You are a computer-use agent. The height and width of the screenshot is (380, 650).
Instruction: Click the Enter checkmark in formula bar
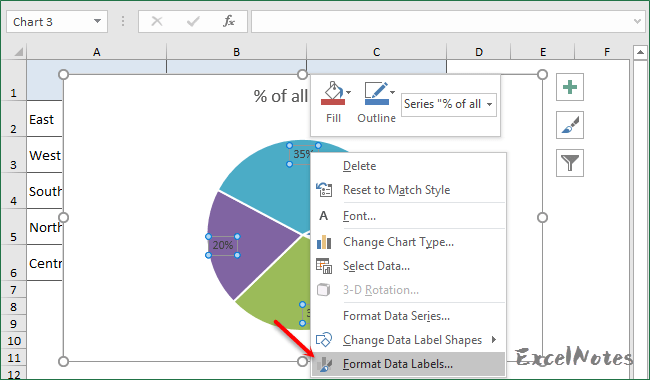[193, 22]
